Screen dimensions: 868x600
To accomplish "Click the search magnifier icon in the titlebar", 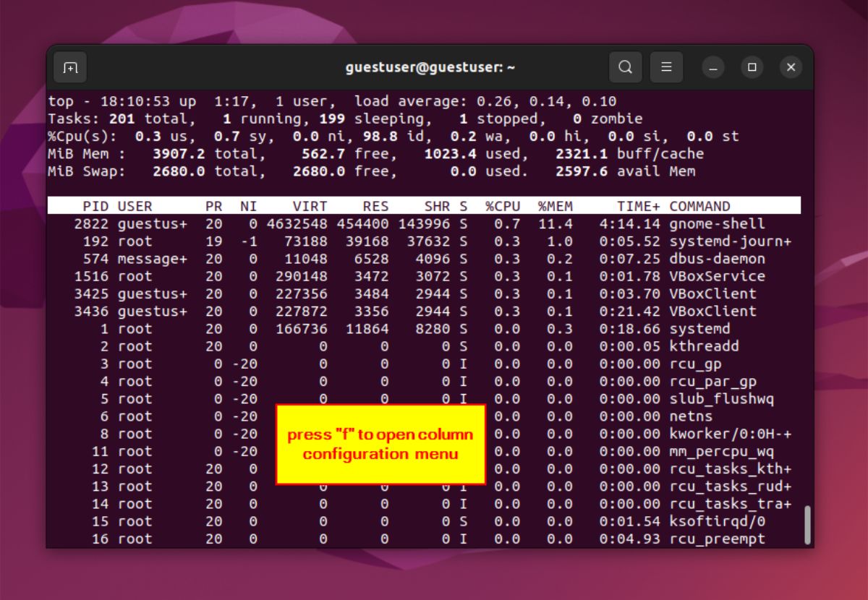I will click(x=625, y=67).
